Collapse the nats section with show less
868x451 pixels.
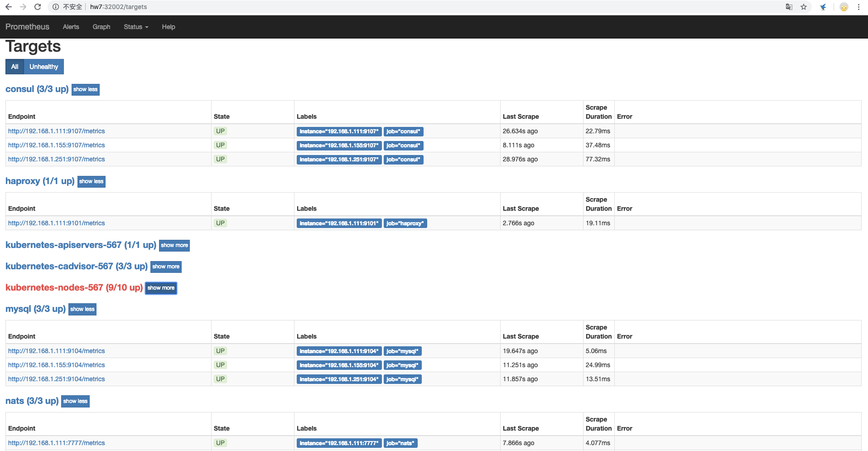click(76, 401)
